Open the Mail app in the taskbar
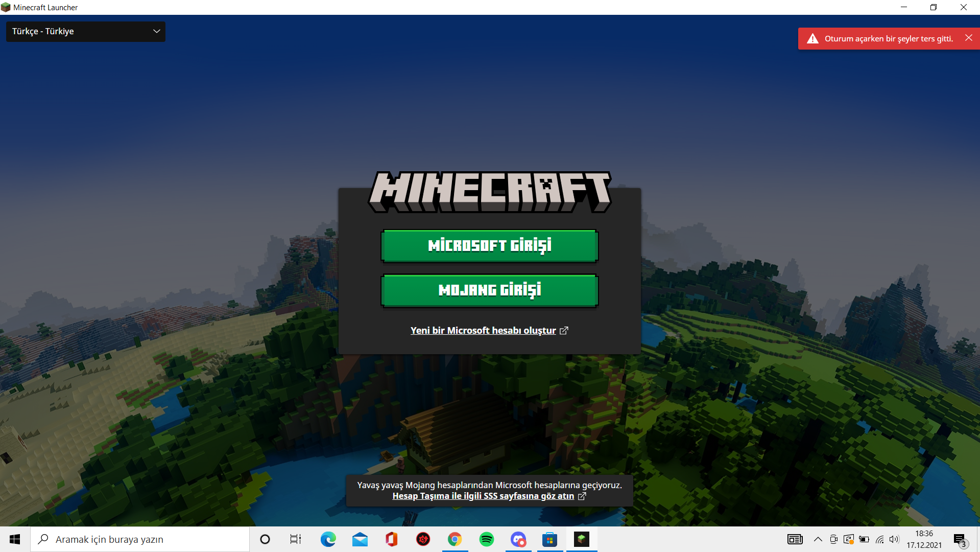The image size is (980, 552). click(360, 539)
